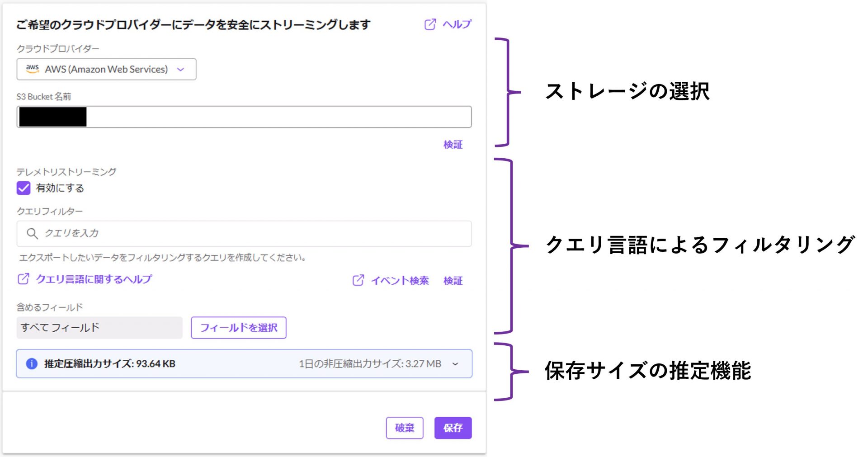Click the blue info icon by 推定圧縮出力サイズ

click(x=32, y=363)
